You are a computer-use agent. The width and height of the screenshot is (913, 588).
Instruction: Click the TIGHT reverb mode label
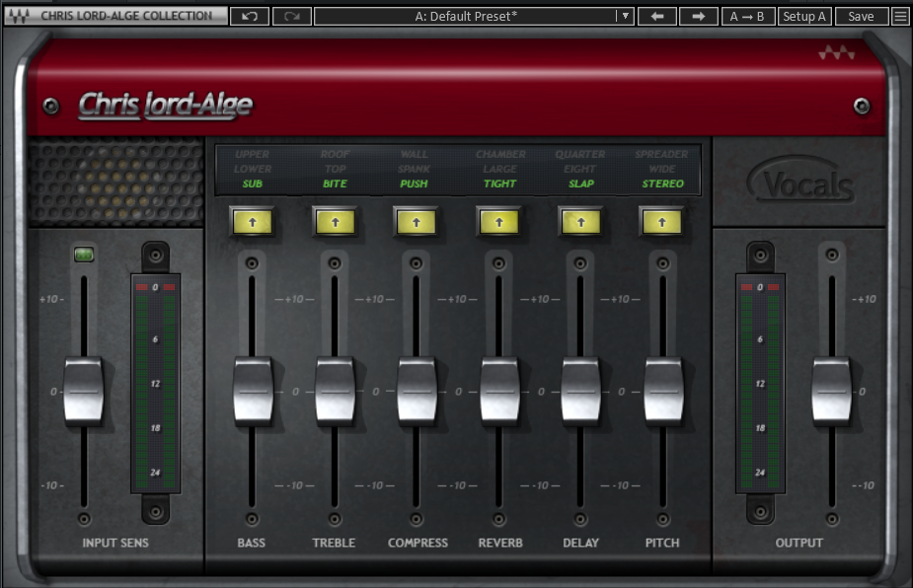pos(499,184)
